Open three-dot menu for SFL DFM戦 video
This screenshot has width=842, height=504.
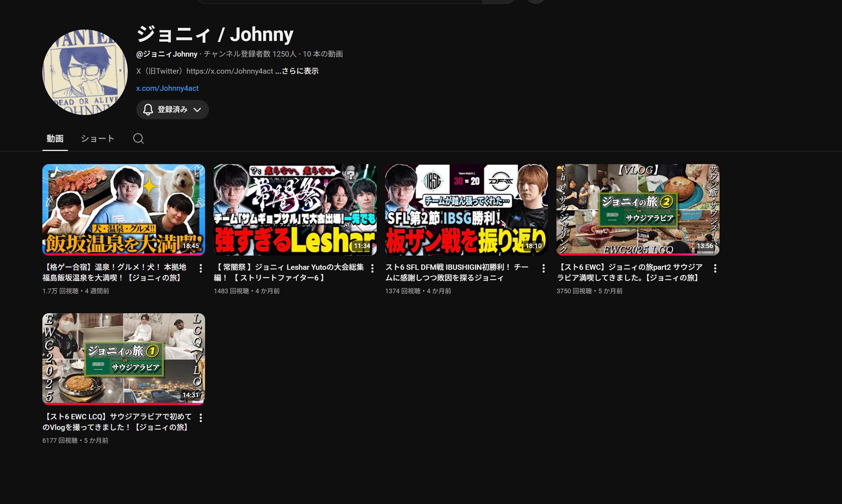pos(543,268)
